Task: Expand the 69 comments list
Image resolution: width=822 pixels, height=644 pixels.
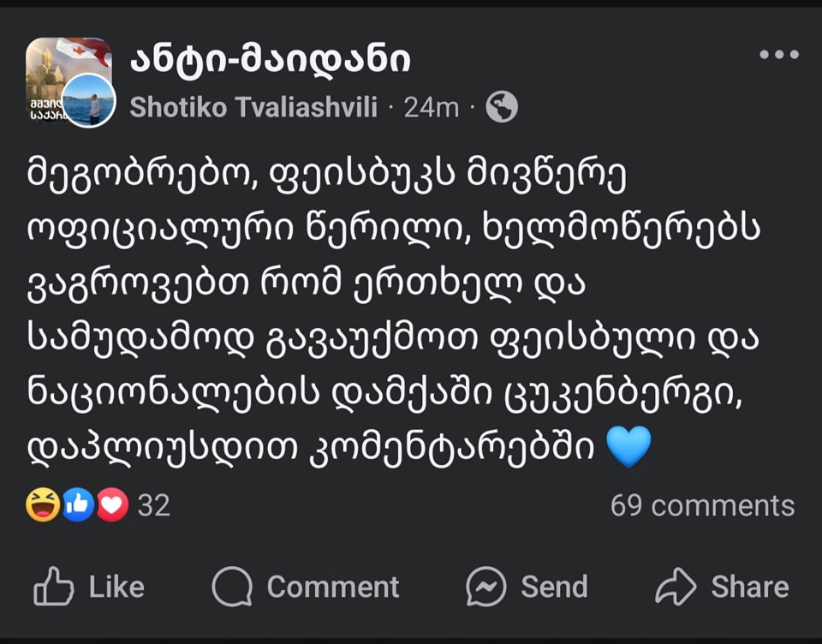Action: pyautogui.click(x=702, y=505)
